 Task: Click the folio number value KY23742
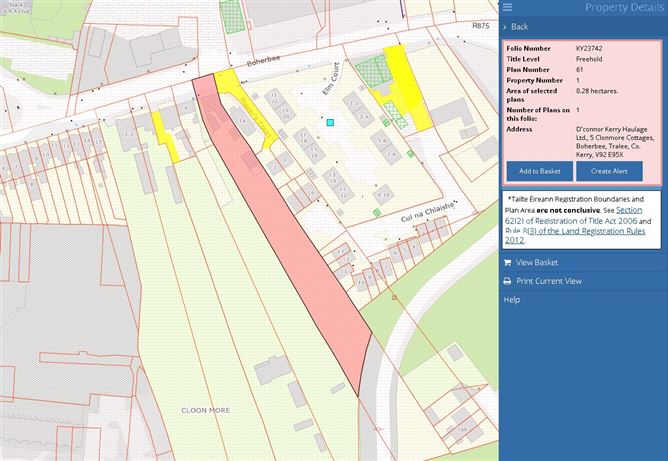click(x=589, y=48)
